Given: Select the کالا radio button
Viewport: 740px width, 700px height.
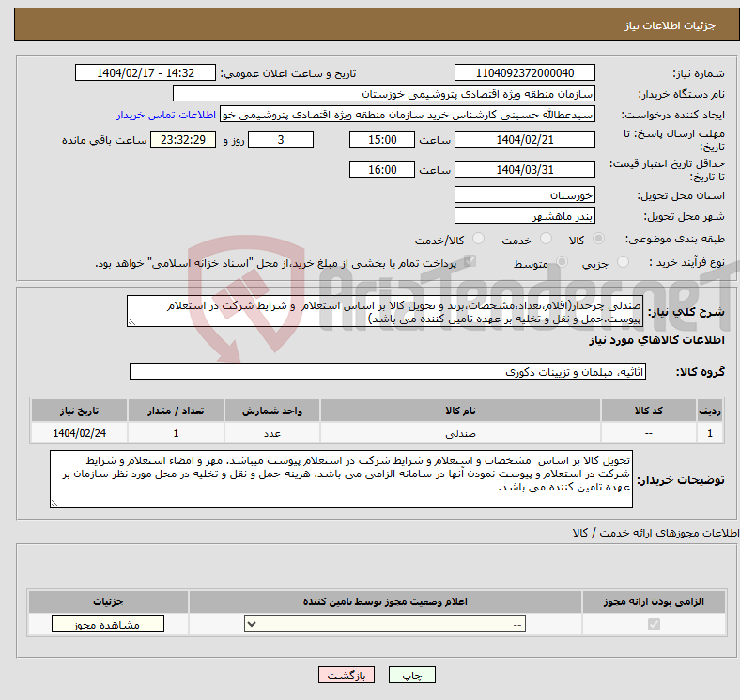Looking at the screenshot, I should [x=600, y=240].
